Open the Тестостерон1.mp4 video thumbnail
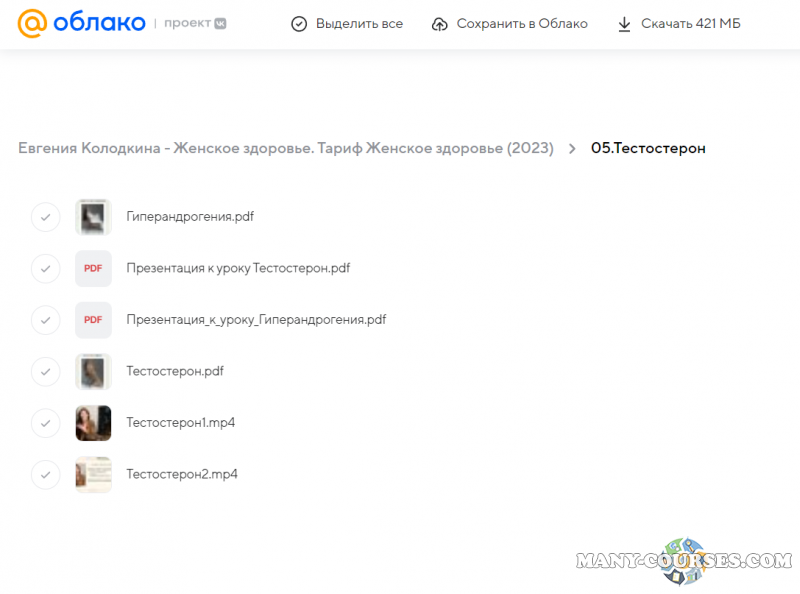The image size is (800, 594). click(x=93, y=423)
